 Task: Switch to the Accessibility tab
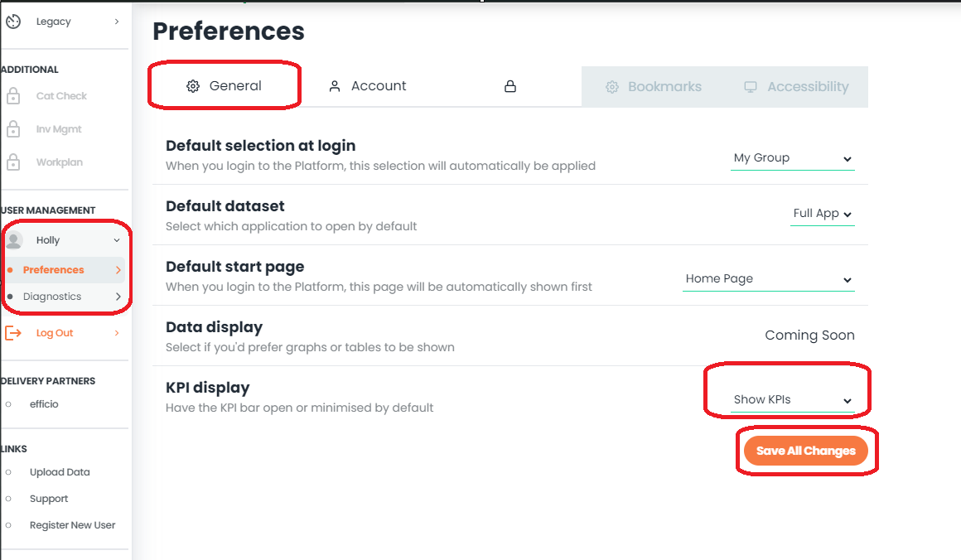coord(796,87)
